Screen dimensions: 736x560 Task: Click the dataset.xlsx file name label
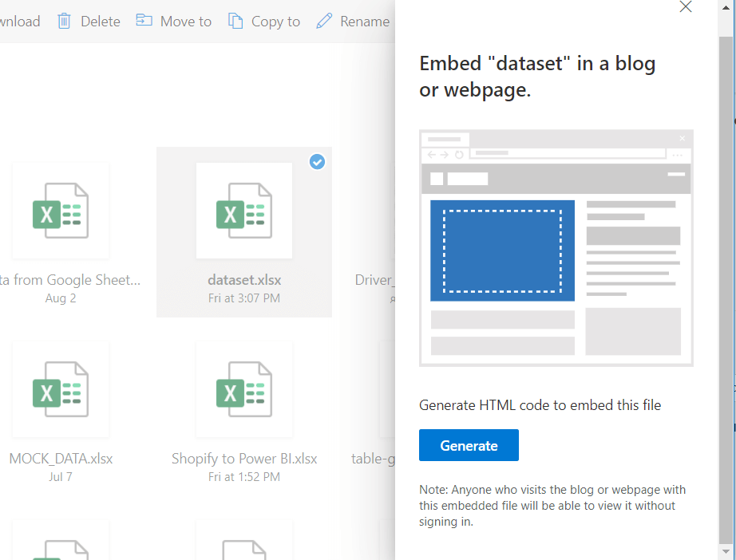coord(243,280)
